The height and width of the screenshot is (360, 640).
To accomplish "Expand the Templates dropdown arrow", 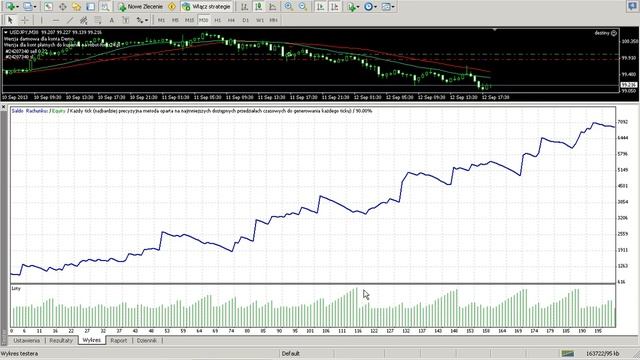I will (393, 7).
